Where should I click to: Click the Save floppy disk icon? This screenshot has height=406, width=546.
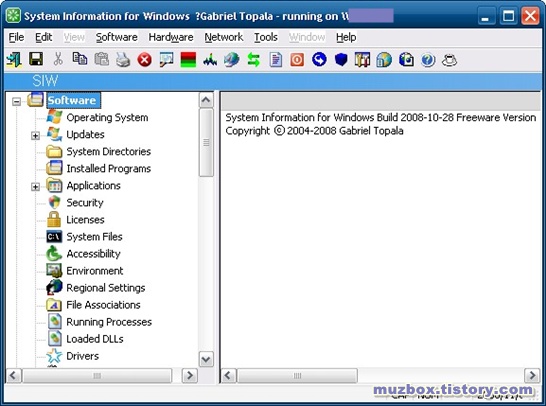coord(36,60)
